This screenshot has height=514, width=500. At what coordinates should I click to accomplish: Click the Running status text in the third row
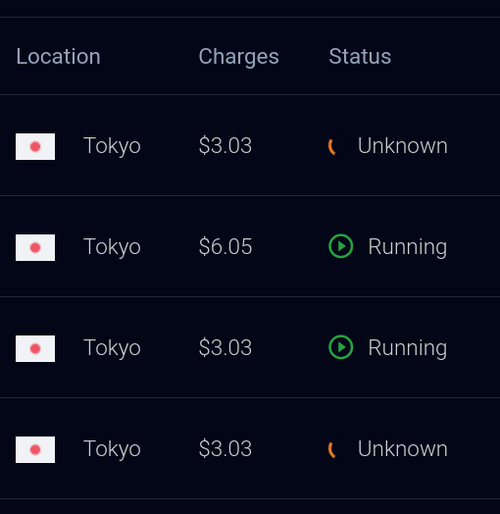pos(407,348)
